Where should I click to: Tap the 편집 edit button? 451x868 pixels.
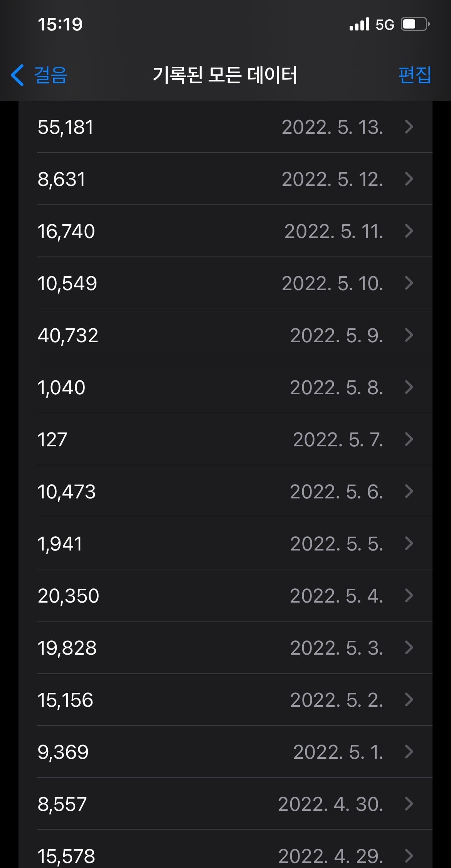pyautogui.click(x=414, y=75)
